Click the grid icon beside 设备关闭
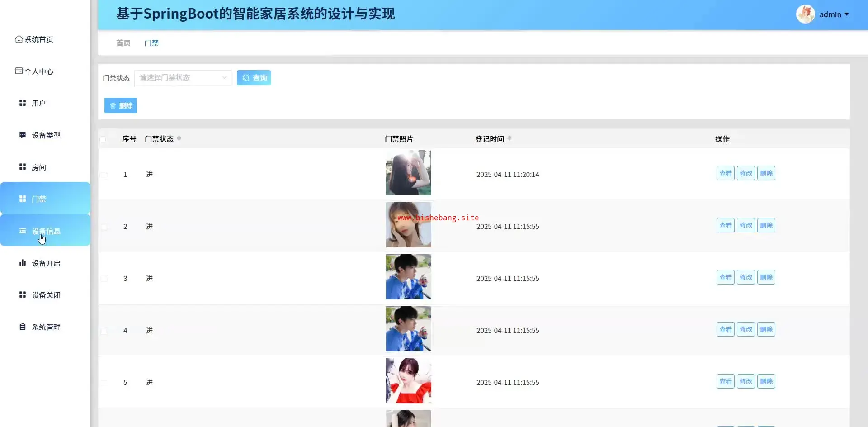 (x=23, y=294)
